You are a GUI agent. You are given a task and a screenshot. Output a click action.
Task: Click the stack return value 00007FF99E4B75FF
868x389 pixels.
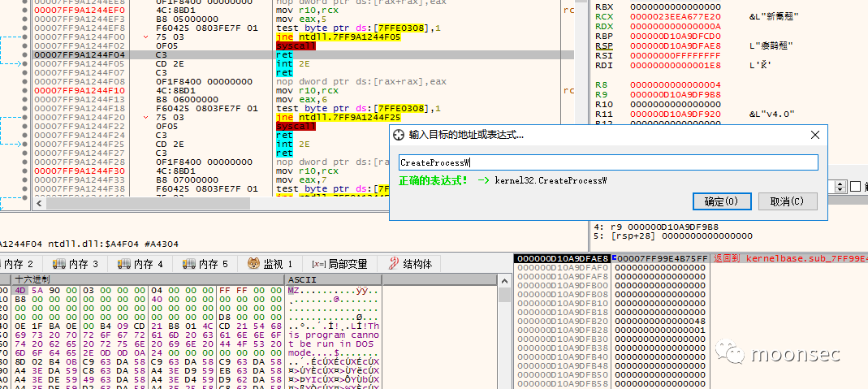[662, 258]
